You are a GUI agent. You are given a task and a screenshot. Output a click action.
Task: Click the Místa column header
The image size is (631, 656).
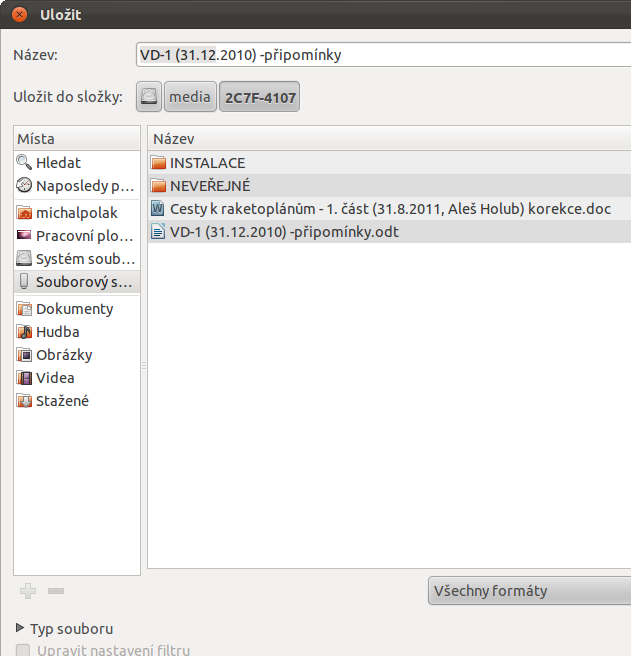(x=77, y=138)
